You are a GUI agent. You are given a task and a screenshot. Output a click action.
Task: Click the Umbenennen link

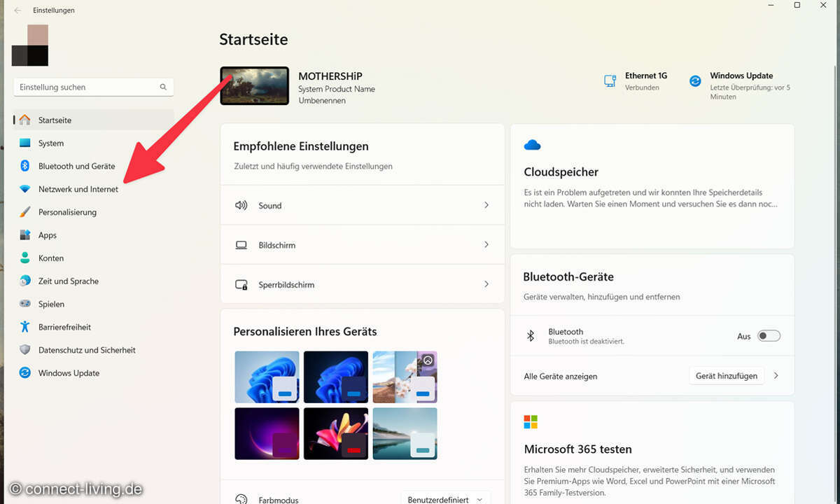[x=322, y=100]
